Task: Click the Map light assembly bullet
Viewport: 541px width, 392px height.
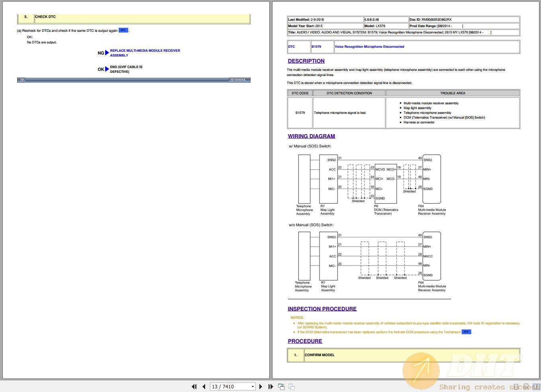Action: [417, 108]
